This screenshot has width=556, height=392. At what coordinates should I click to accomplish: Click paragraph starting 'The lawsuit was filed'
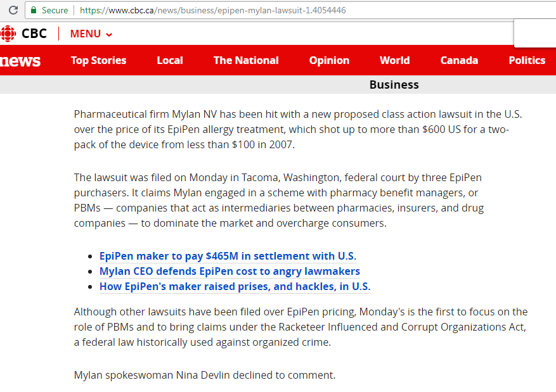click(x=279, y=200)
